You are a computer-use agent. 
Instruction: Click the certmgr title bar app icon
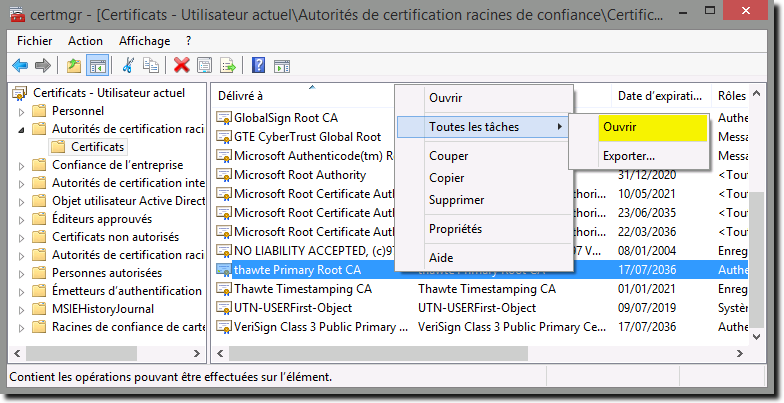[x=17, y=14]
